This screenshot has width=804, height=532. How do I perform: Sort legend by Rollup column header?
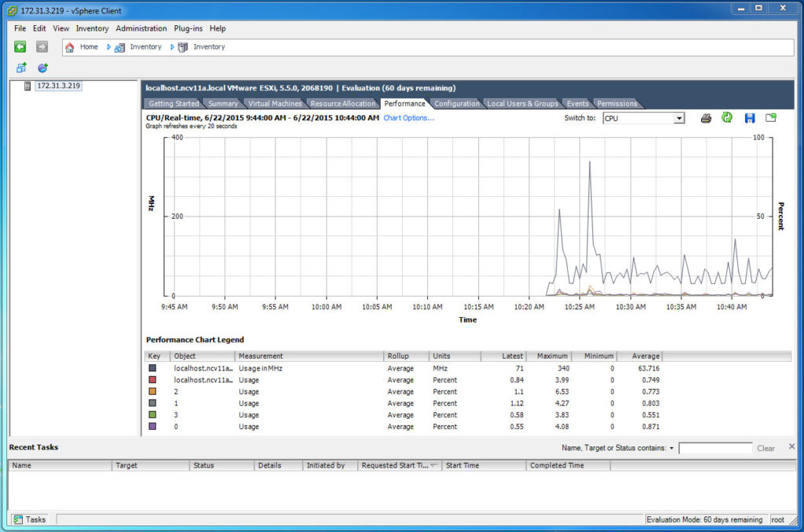tap(406, 355)
